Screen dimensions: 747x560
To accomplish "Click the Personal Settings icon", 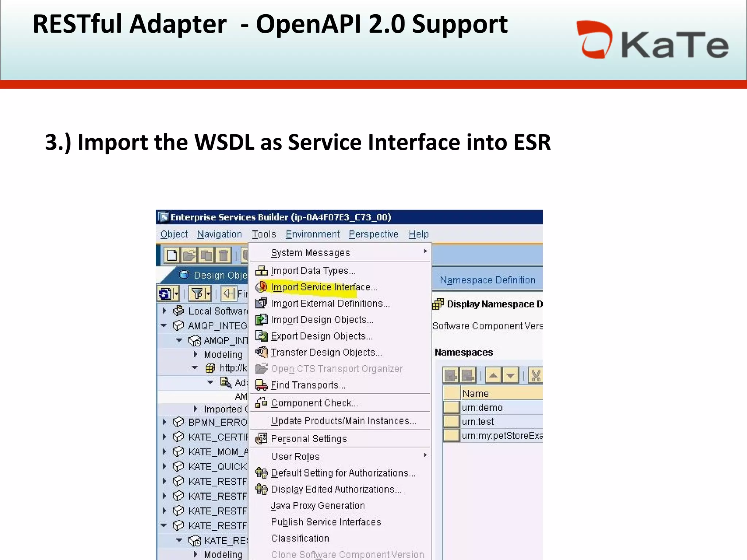I will pos(262,438).
